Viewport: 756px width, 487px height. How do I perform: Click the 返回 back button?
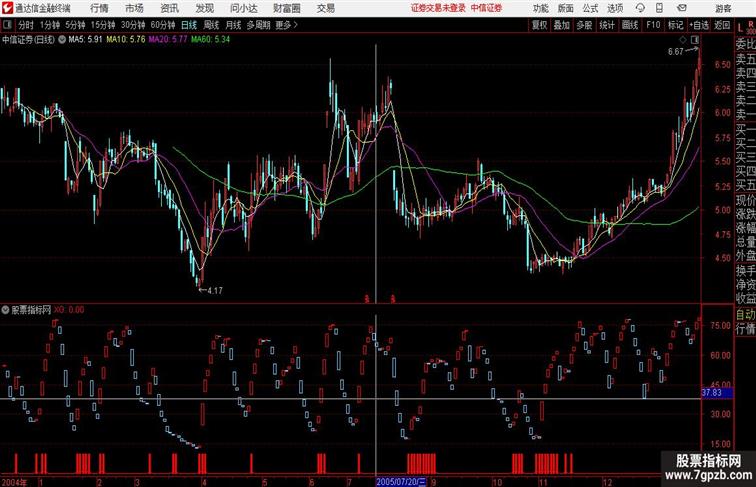click(722, 25)
